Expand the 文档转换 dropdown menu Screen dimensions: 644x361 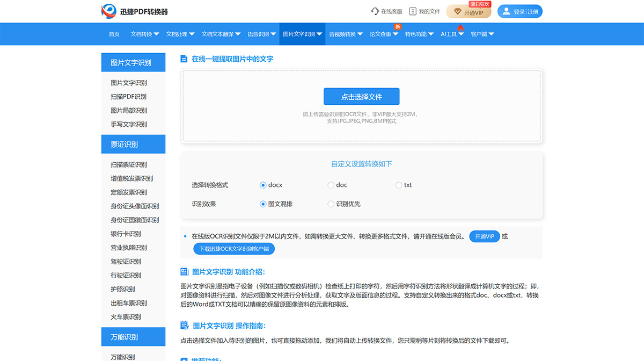[143, 33]
